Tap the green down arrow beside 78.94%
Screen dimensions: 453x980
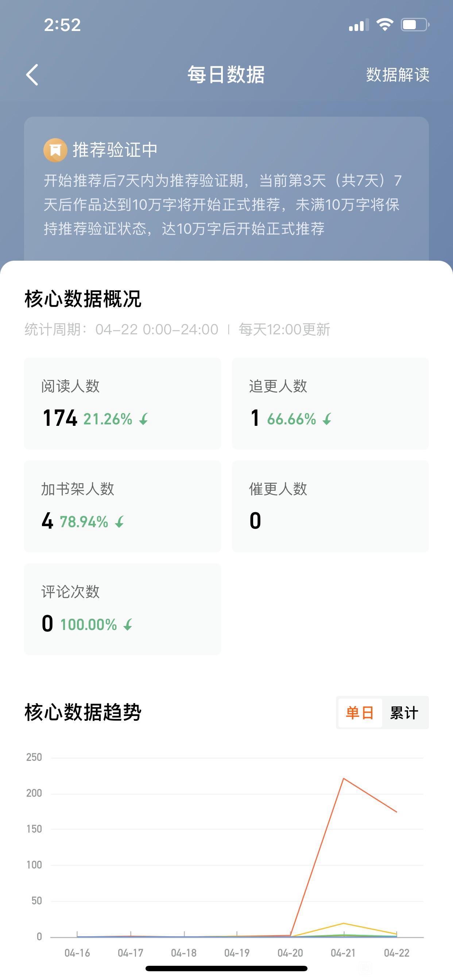click(120, 522)
